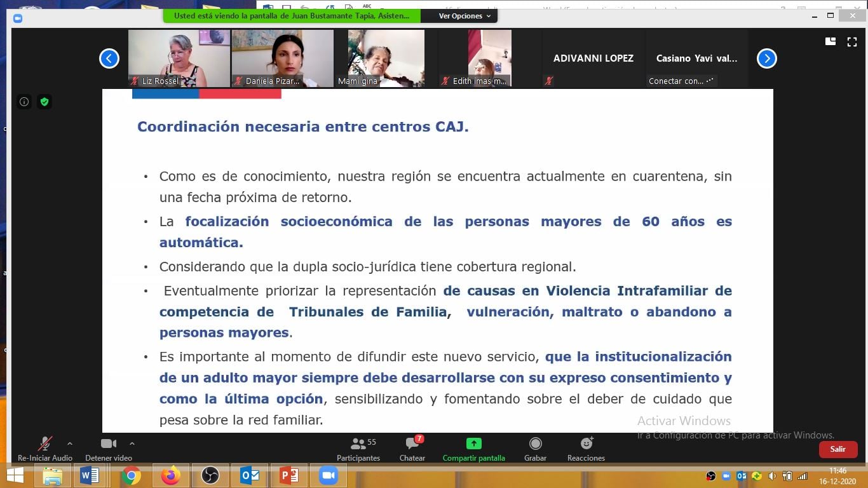
Task: Show previous participants with left arrow
Action: 109,58
